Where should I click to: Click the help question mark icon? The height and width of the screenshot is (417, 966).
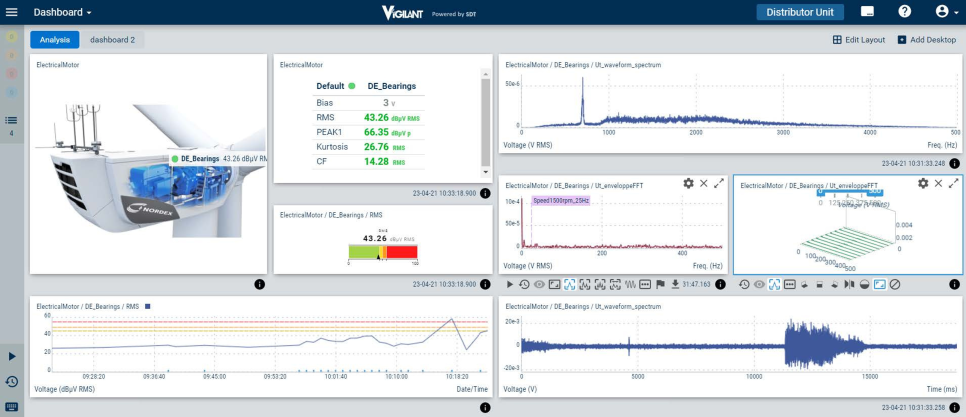904,12
